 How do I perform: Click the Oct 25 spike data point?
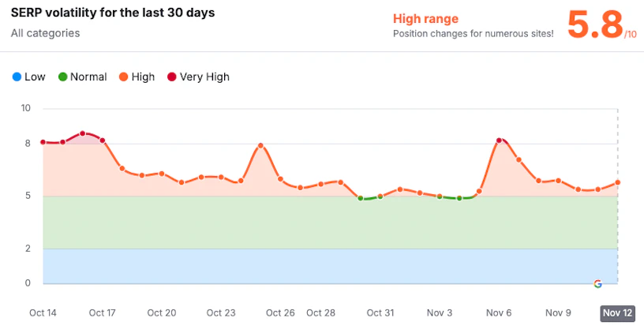click(x=260, y=146)
